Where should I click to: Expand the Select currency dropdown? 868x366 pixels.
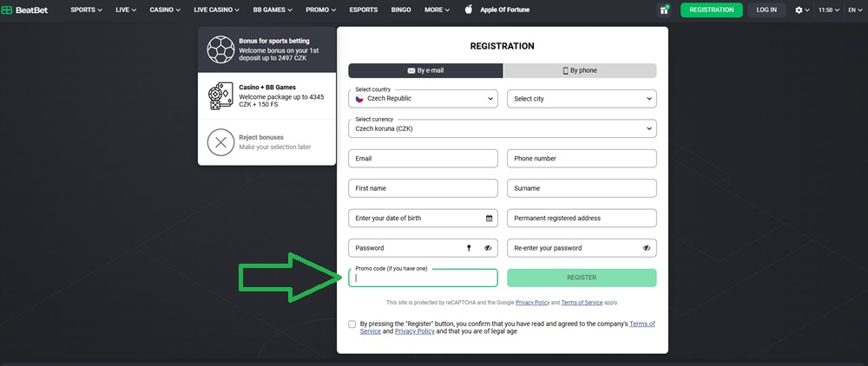coord(502,128)
